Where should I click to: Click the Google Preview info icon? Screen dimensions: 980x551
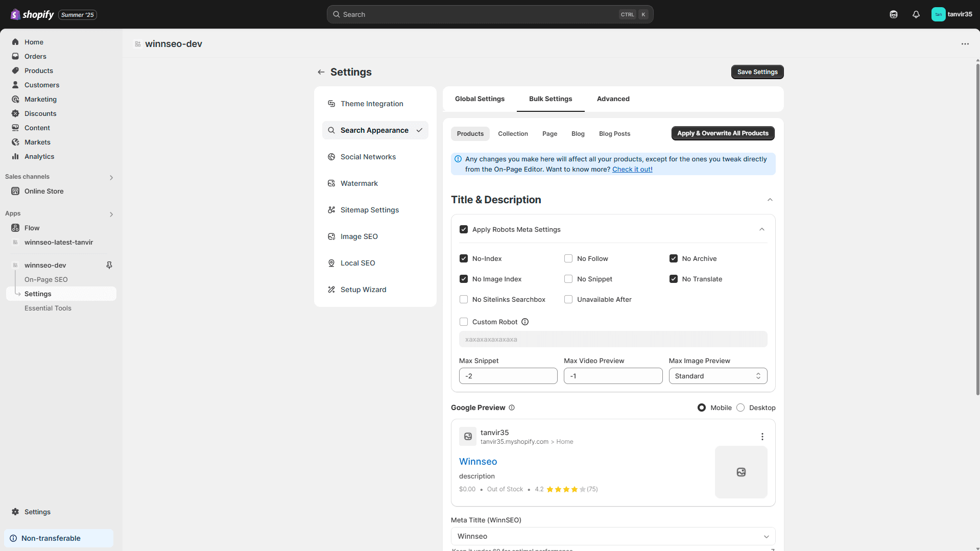[512, 408]
